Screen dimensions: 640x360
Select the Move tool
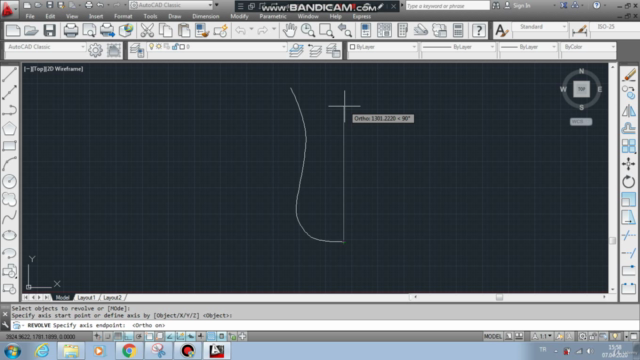pyautogui.click(x=629, y=164)
